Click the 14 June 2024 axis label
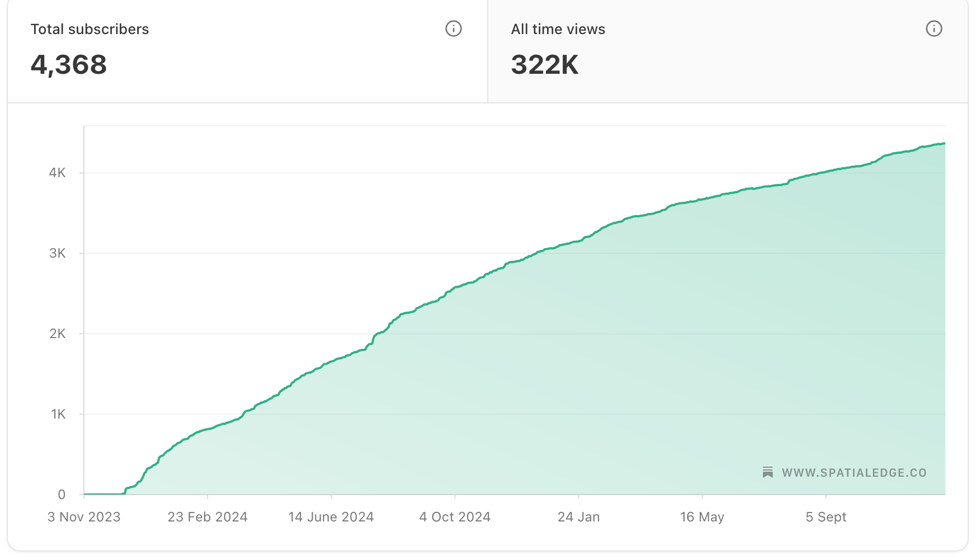980x560 pixels. pyautogui.click(x=331, y=517)
